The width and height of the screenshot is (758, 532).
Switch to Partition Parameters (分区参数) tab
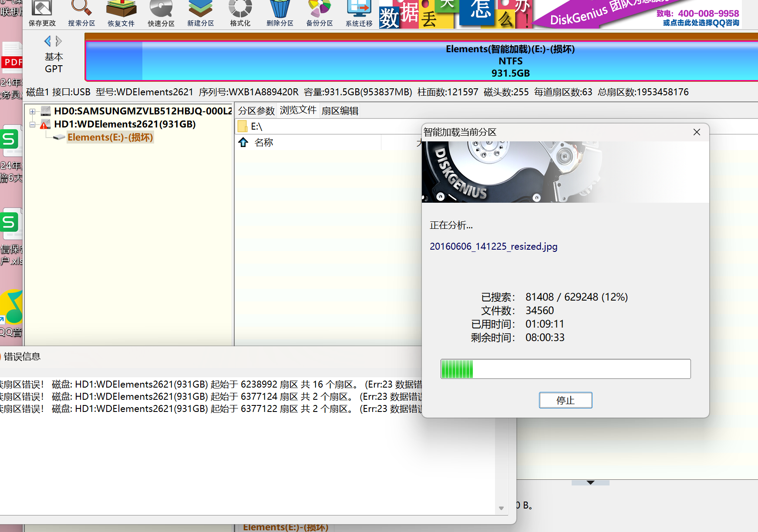pos(256,111)
